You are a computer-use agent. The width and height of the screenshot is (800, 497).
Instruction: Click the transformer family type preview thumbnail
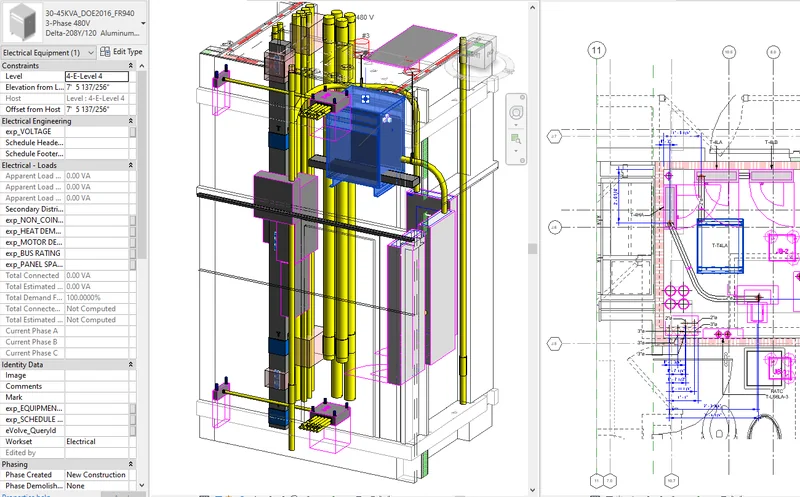pos(22,22)
